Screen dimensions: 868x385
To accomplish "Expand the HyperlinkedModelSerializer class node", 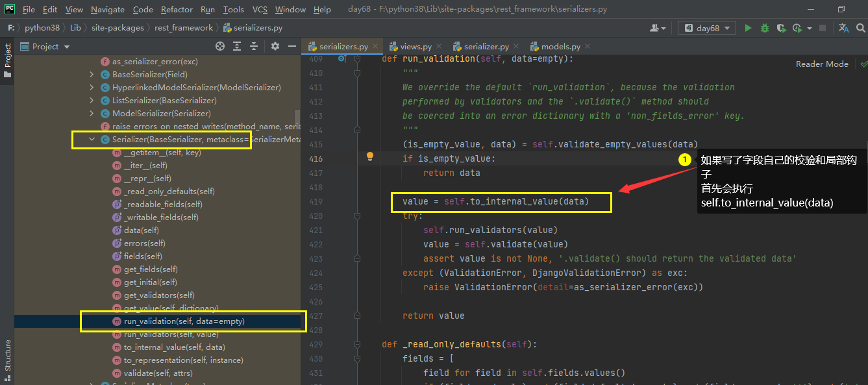I will pos(92,88).
